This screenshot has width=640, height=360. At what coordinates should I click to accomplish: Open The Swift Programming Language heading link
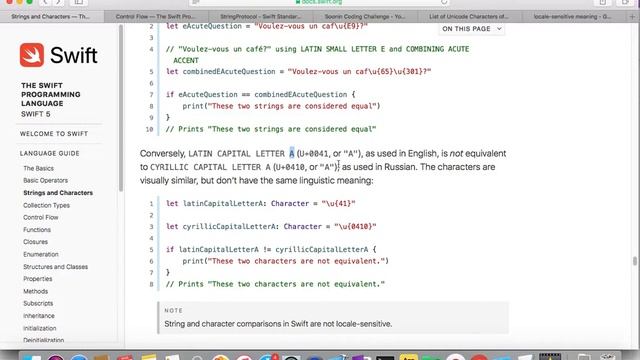click(x=51, y=94)
